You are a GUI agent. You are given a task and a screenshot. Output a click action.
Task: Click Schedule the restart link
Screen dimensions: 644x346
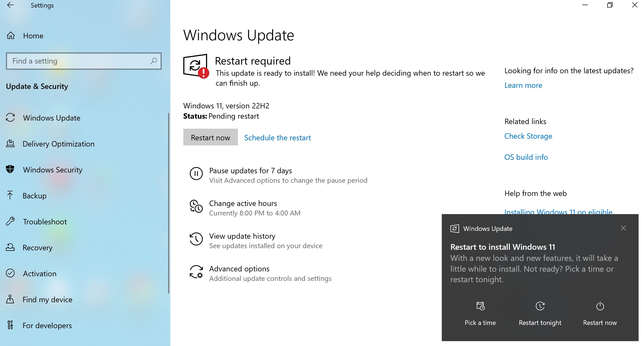(x=277, y=138)
